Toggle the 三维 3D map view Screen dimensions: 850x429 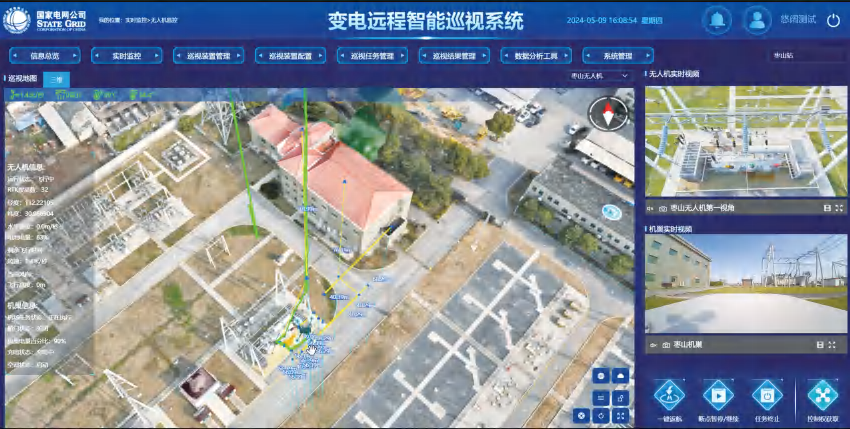point(57,78)
